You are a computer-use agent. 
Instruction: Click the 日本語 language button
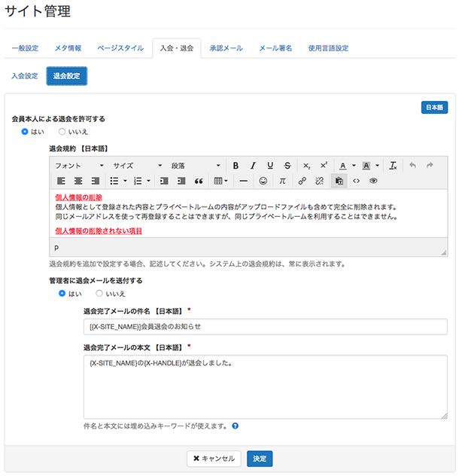tap(434, 107)
